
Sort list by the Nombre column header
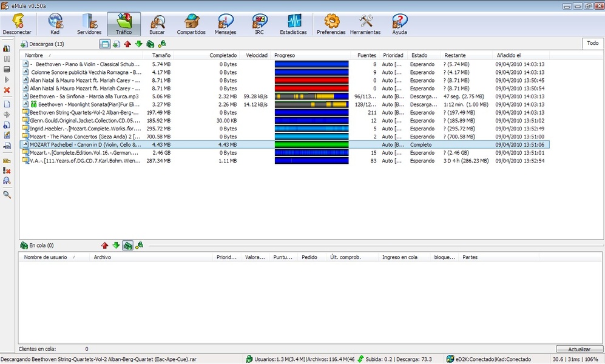point(34,55)
